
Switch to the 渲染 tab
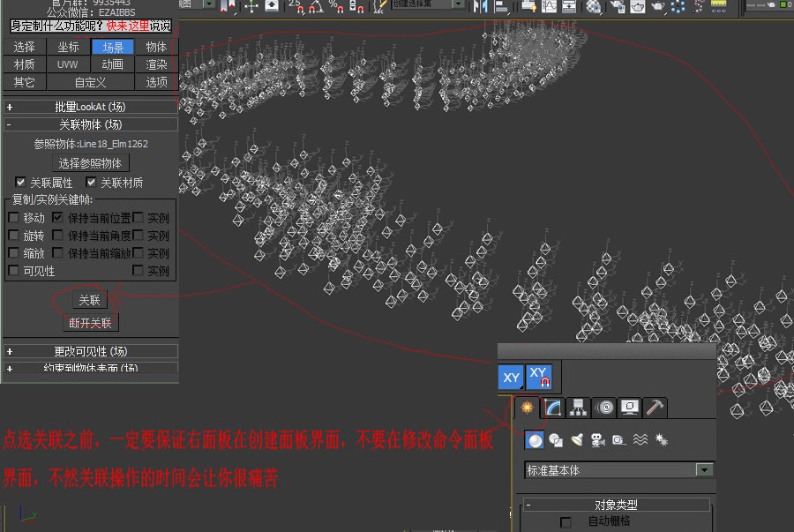[x=156, y=64]
